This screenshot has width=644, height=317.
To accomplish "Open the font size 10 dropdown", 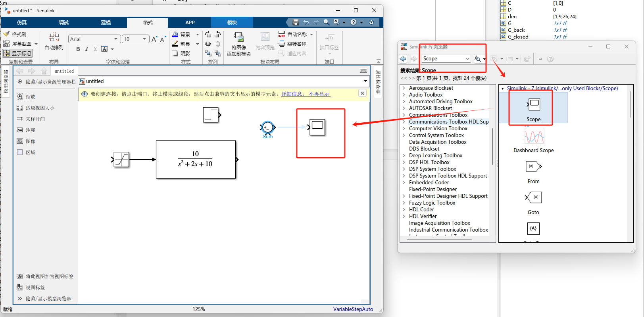I will (x=144, y=39).
